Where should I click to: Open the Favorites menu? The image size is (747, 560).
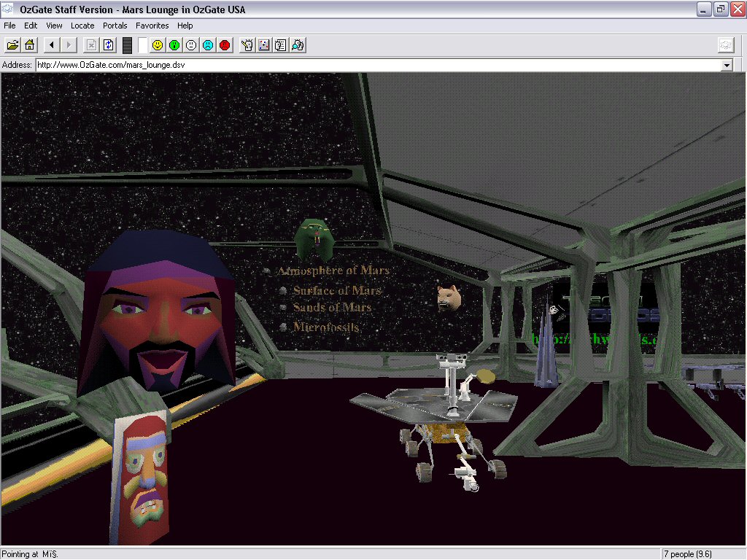pos(152,26)
